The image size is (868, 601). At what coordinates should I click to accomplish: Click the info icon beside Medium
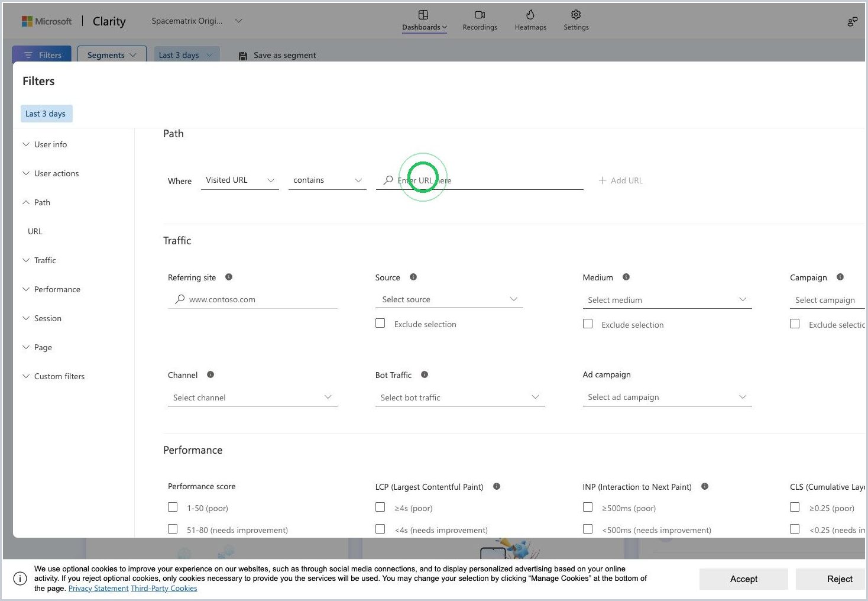[x=626, y=277]
